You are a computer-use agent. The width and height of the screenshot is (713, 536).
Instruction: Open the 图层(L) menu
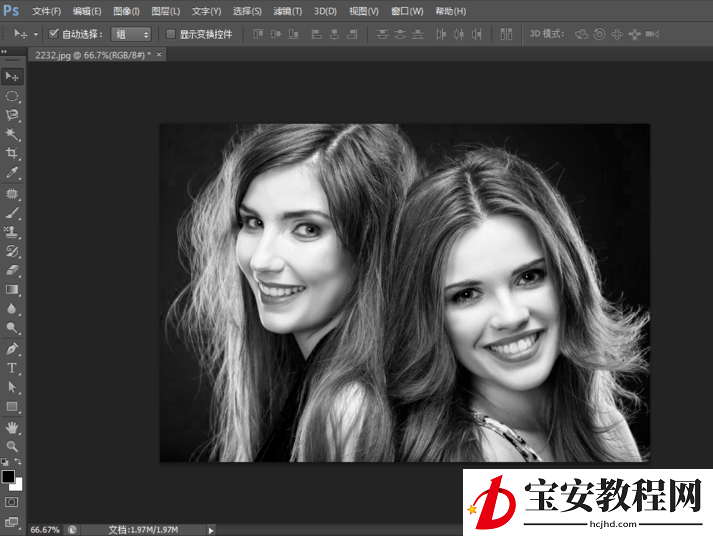point(166,11)
